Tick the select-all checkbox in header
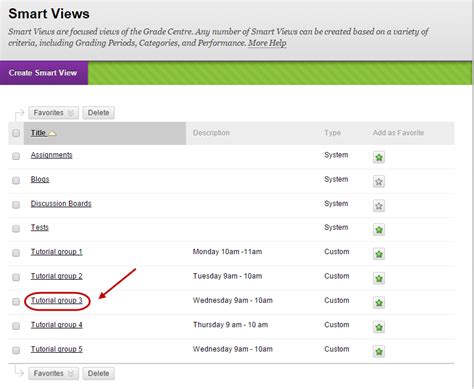Screen dimensions: 474x389 tap(16, 133)
